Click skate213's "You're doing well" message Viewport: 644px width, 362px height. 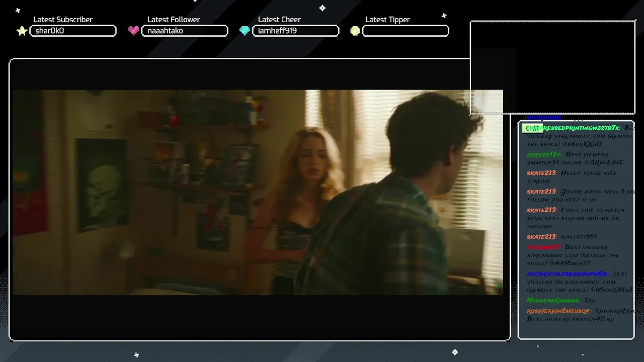581,196
